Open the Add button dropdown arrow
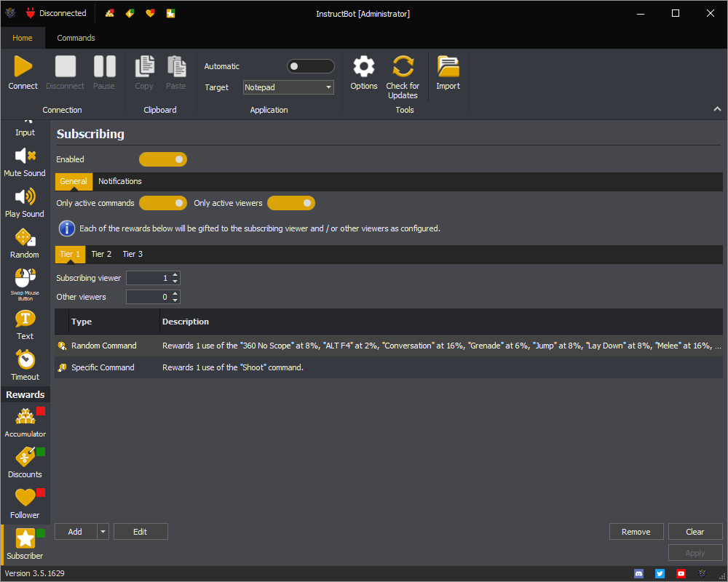The width and height of the screenshot is (728, 582). point(103,532)
